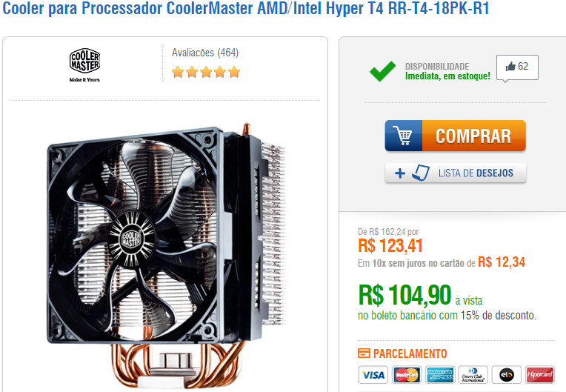Click the R$ 104,90 boleto price
The height and width of the screenshot is (392, 566).
404,295
